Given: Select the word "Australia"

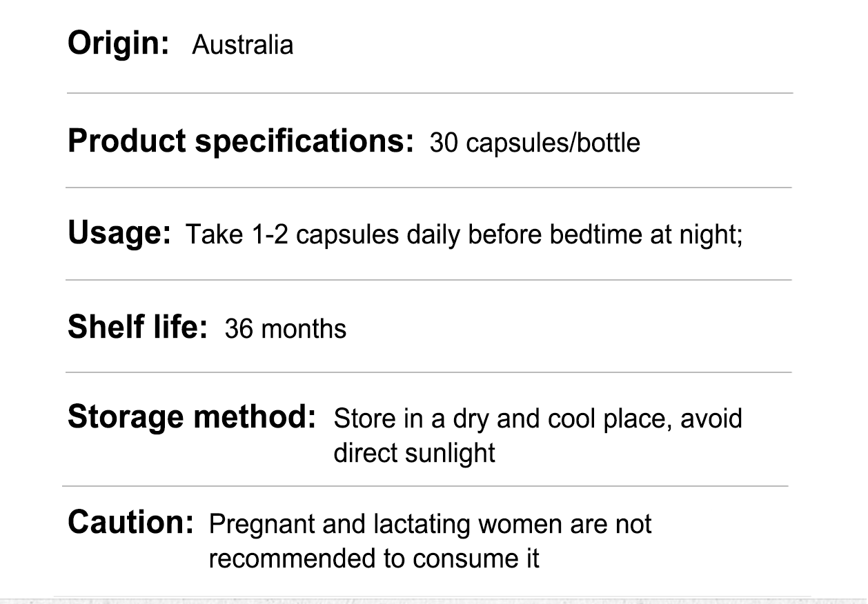Looking at the screenshot, I should (242, 46).
